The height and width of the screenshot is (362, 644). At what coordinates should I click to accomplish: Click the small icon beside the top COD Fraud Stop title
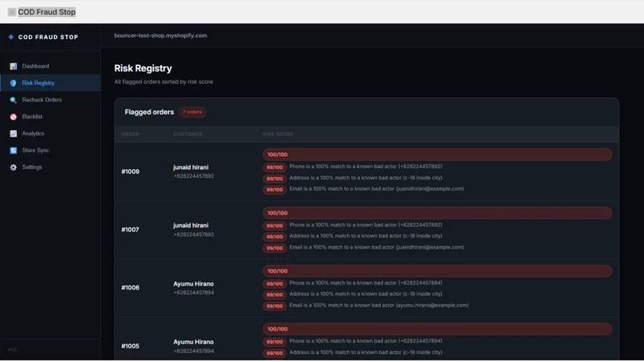[12, 12]
